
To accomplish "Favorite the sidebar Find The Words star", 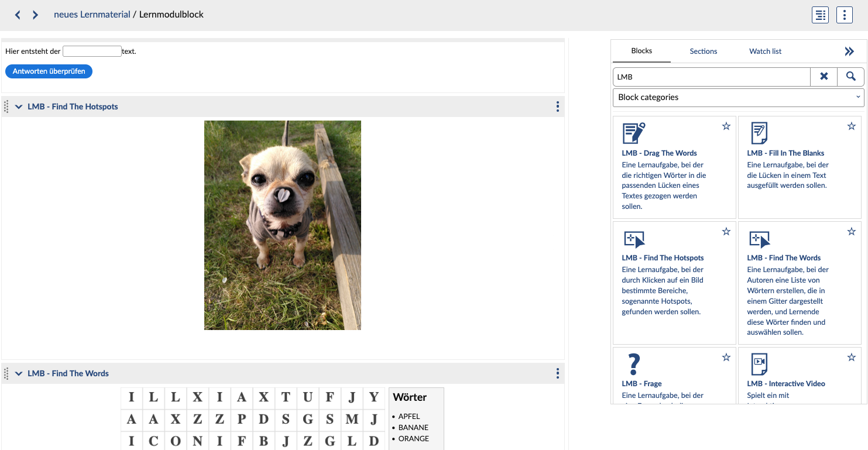I will [x=852, y=231].
